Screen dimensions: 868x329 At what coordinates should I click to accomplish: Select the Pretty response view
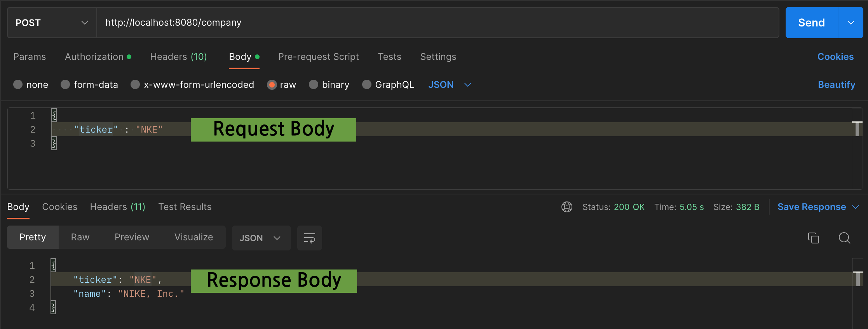pyautogui.click(x=33, y=237)
